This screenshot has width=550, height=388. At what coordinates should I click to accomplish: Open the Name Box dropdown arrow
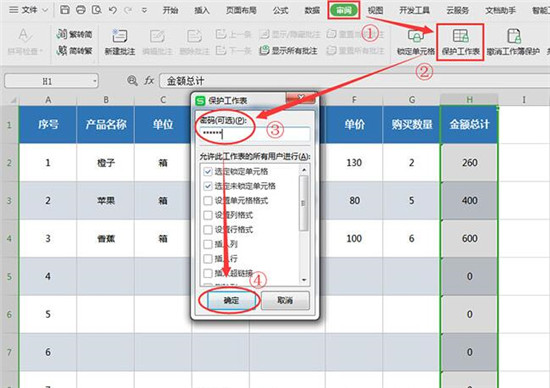(x=94, y=81)
